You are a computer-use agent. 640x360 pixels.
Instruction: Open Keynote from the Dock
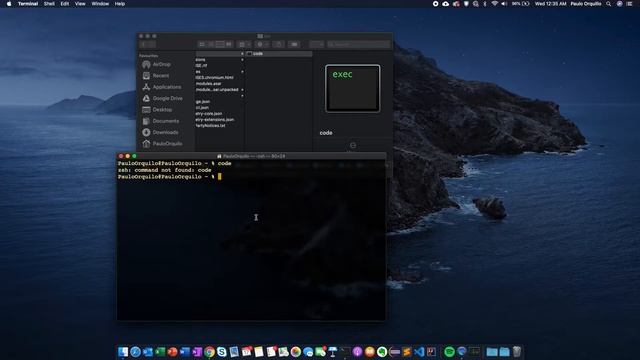pos(333,352)
